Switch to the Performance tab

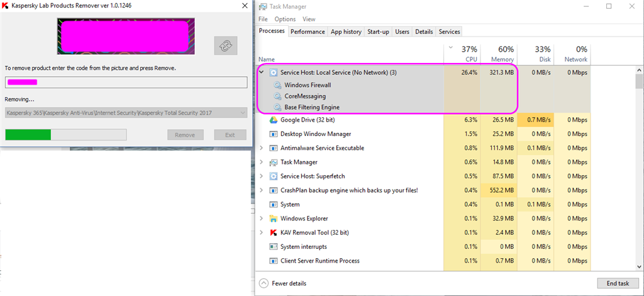[x=308, y=31]
